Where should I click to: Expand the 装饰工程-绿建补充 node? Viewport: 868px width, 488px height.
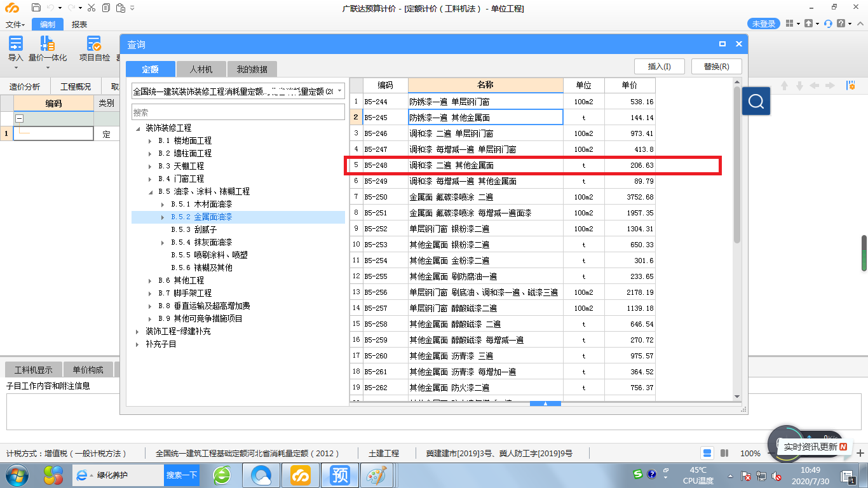138,332
